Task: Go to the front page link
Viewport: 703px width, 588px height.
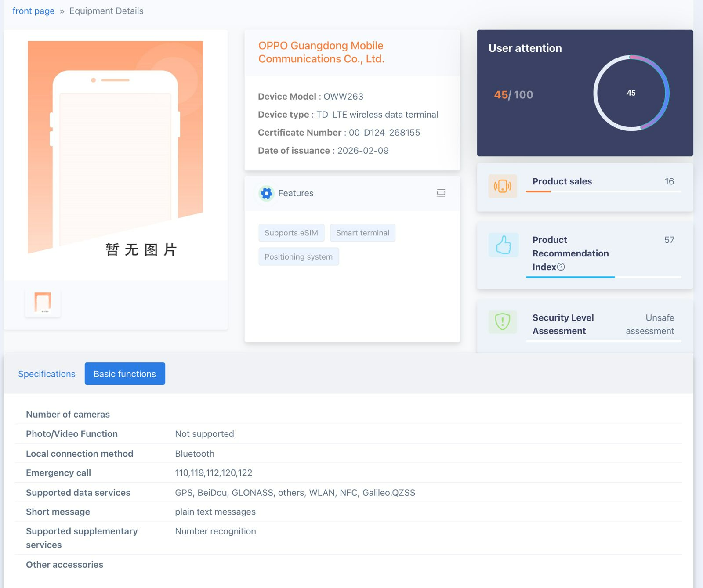Action: pyautogui.click(x=33, y=11)
